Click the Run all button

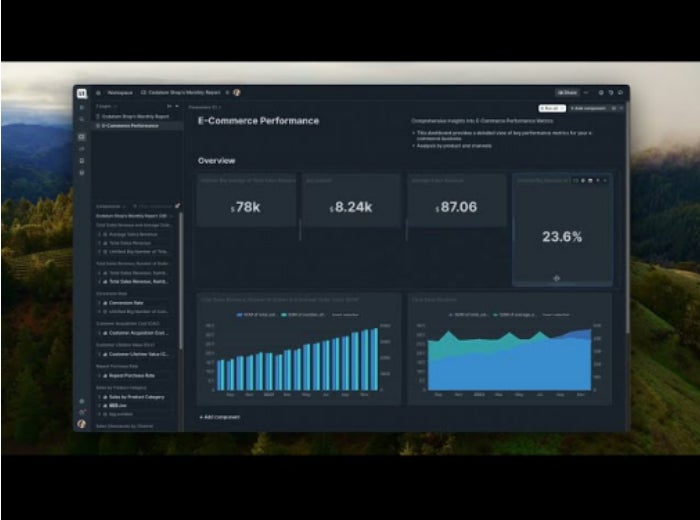coord(552,108)
